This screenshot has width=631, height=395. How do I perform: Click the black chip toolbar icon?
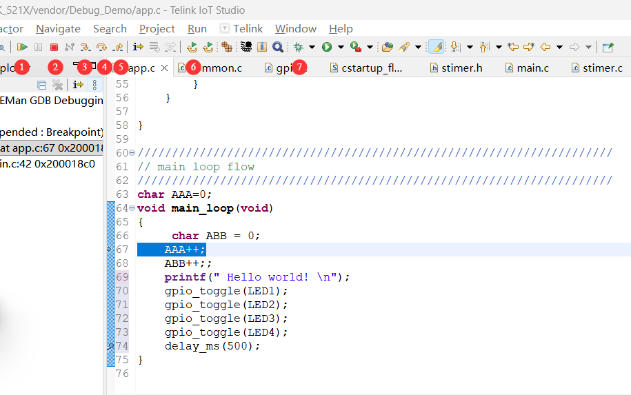pyautogui.click(x=246, y=47)
